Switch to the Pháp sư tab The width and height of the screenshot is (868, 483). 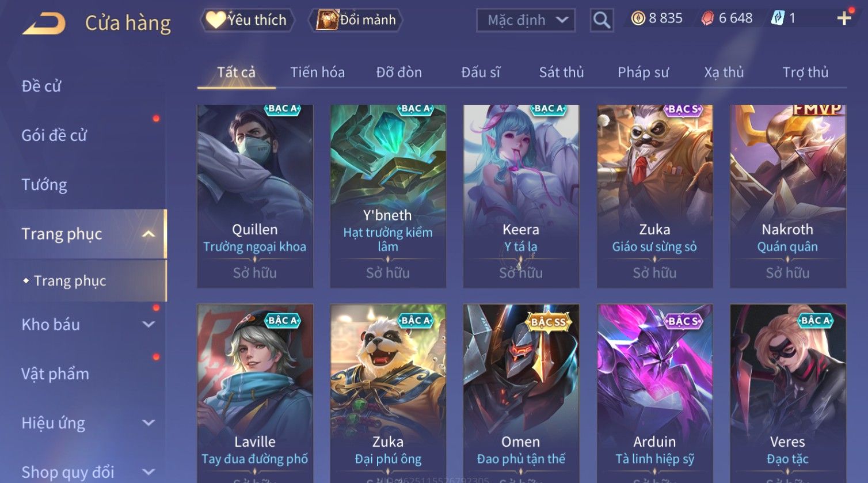(x=643, y=73)
